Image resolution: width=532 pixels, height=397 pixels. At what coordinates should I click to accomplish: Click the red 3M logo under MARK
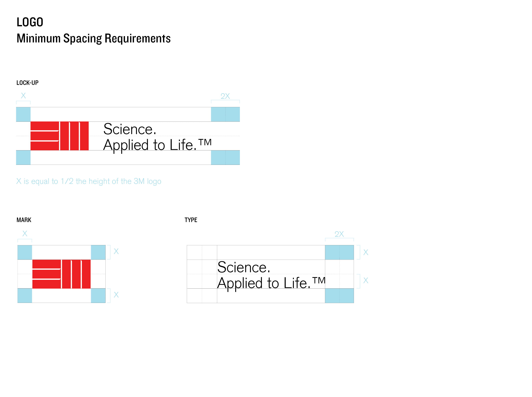[61, 274]
